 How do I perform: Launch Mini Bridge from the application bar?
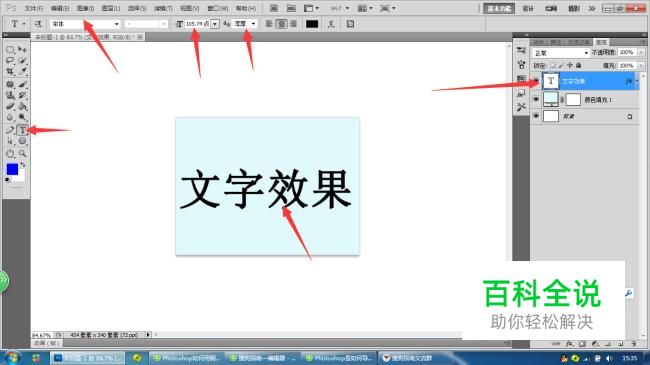click(291, 8)
